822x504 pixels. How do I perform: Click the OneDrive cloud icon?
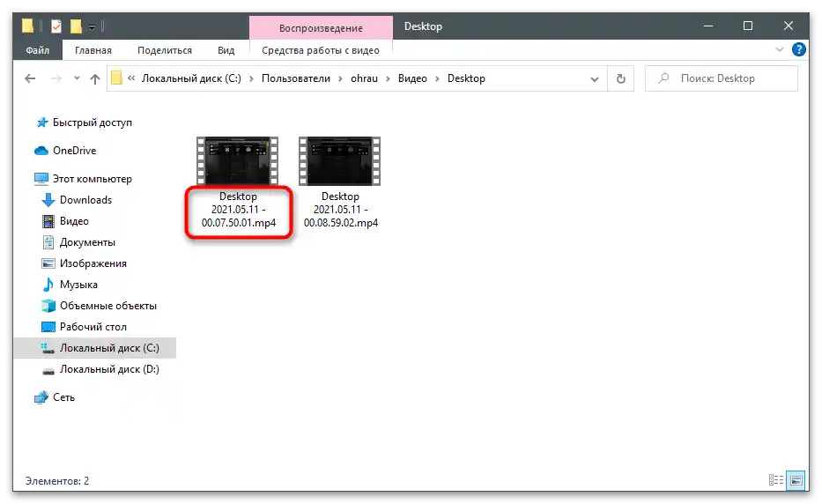(41, 151)
